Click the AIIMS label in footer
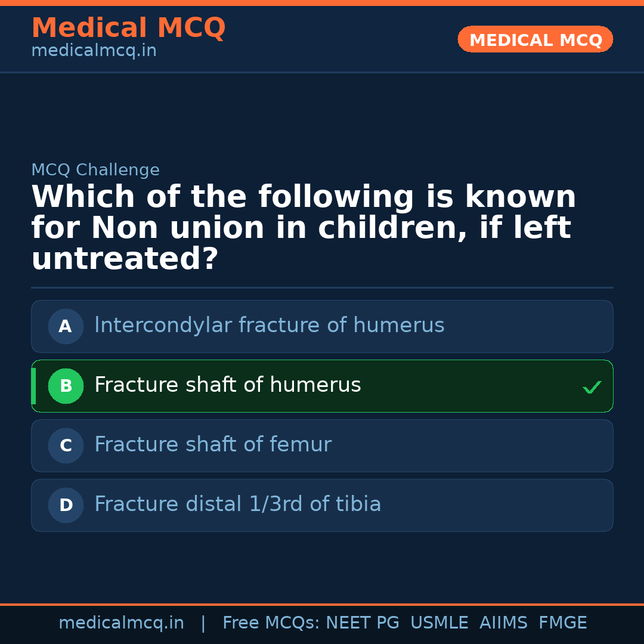This screenshot has width=644, height=644. tap(504, 623)
